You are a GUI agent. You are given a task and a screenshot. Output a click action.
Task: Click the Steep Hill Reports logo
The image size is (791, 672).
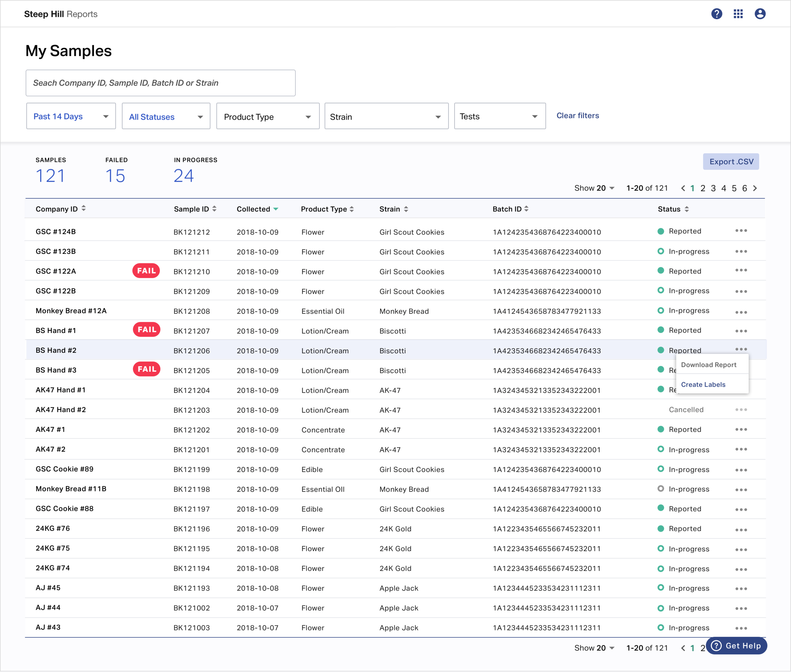click(x=60, y=14)
